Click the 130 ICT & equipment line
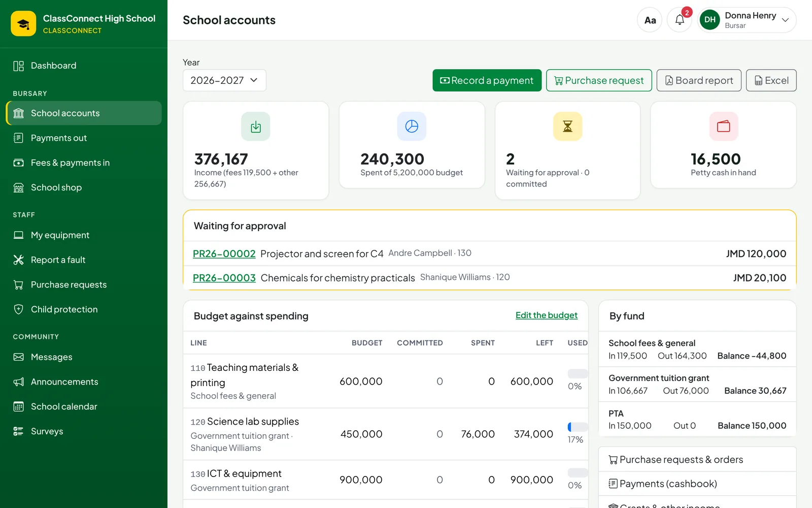 point(386,480)
